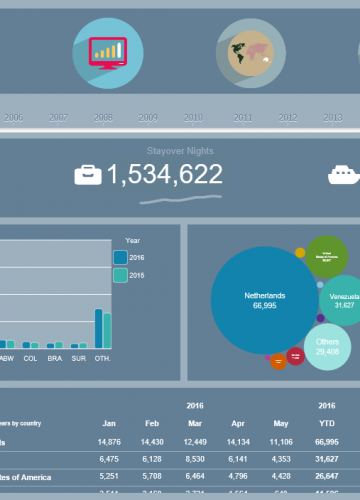The height and width of the screenshot is (500, 360).
Task: Click the 14,134 April cell
Action: pos(238,442)
